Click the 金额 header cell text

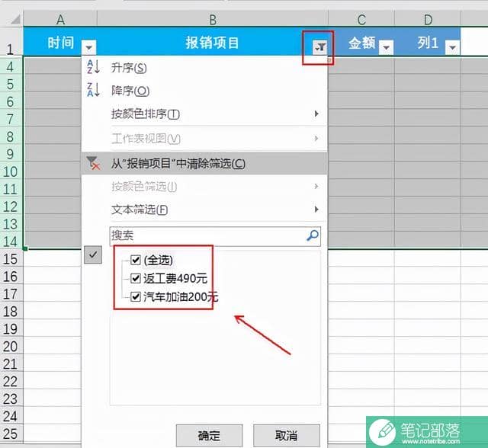coord(361,43)
